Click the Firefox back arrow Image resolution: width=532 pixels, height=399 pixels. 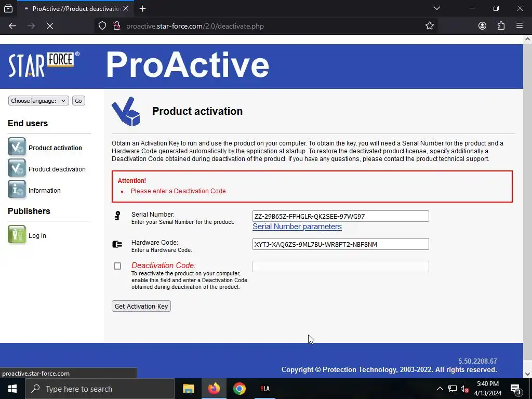[12, 26]
